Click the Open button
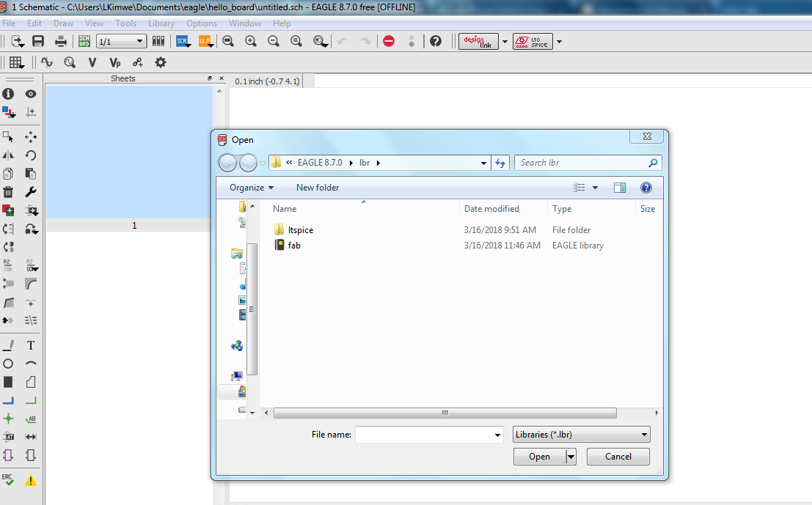812x505 pixels. point(540,457)
